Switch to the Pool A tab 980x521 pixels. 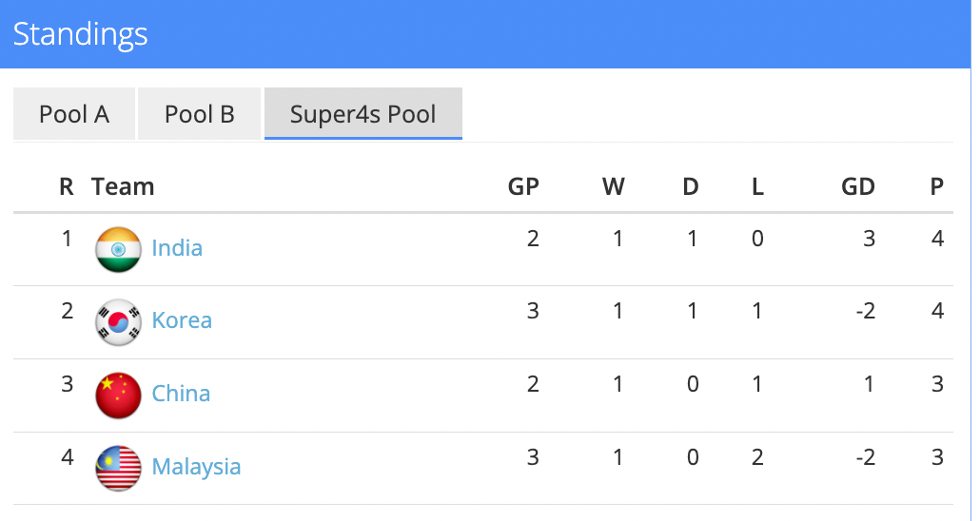[74, 114]
